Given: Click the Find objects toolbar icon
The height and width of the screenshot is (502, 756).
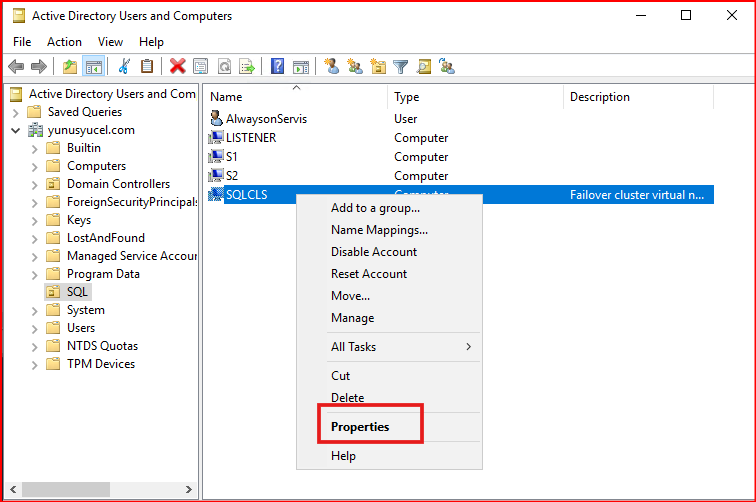Looking at the screenshot, I should click(424, 66).
